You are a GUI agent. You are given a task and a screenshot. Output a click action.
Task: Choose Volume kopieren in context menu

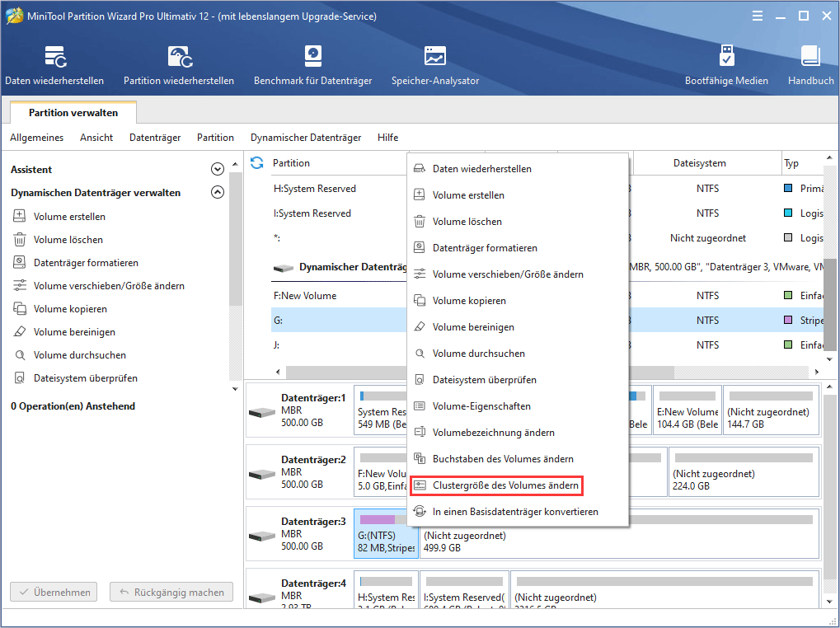(518, 300)
